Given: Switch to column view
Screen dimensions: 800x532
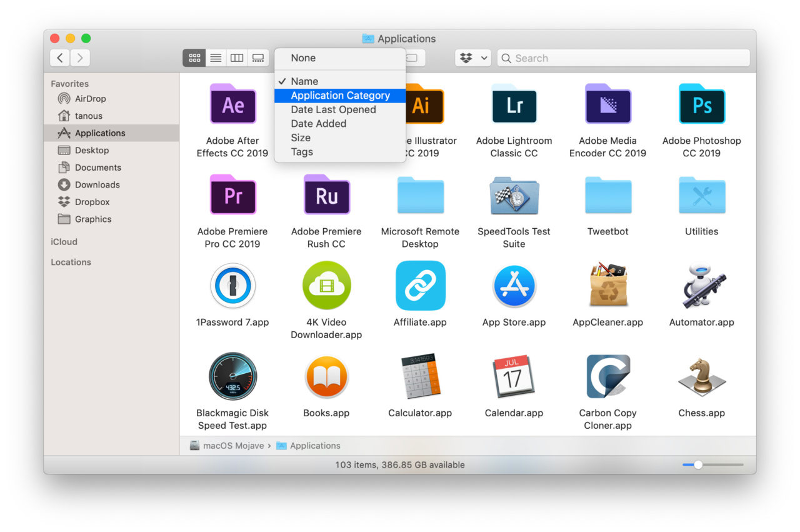Looking at the screenshot, I should [237, 58].
